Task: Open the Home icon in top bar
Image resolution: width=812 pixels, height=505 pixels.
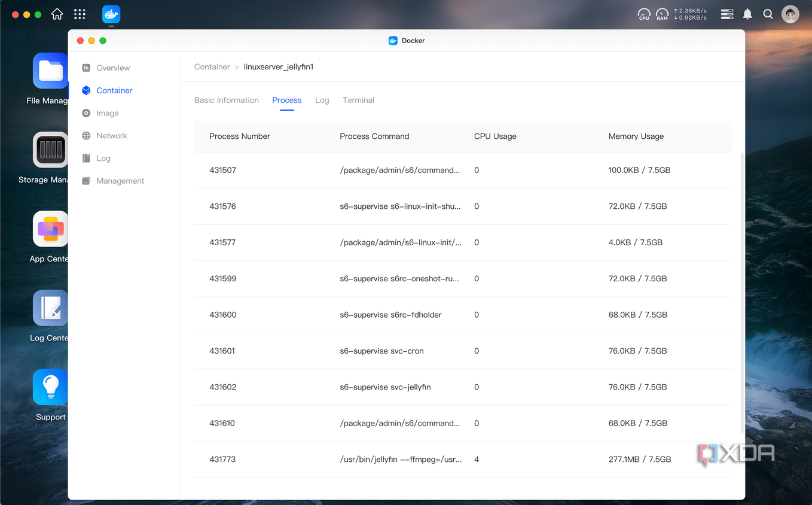Action: pyautogui.click(x=57, y=14)
